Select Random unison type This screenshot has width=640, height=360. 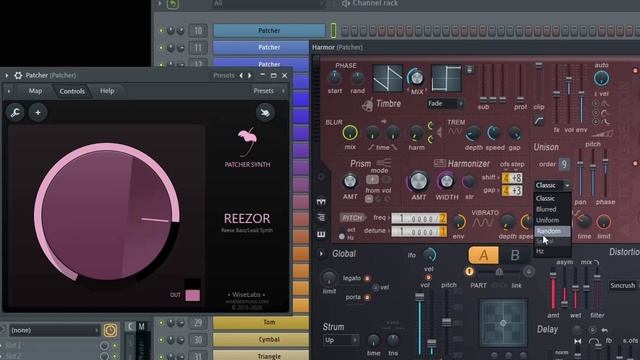(553, 231)
